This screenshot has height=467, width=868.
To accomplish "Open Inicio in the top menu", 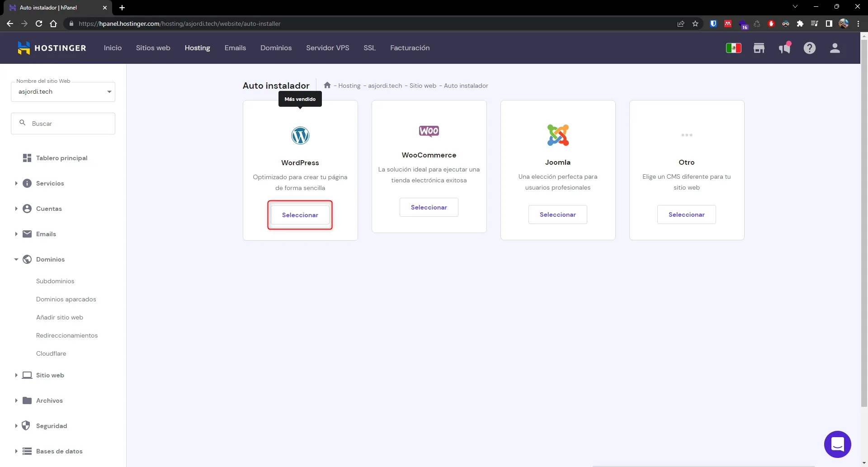I will tap(113, 48).
